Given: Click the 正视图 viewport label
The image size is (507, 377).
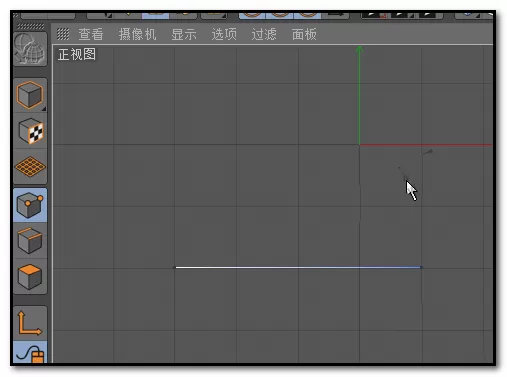Looking at the screenshot, I should click(x=77, y=54).
